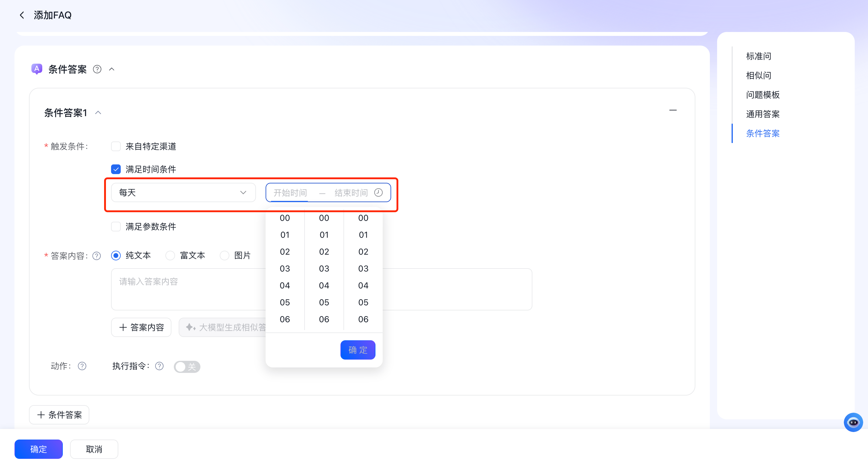Collapse the 条件答案1 section chevron
This screenshot has height=467, width=868.
98,113
